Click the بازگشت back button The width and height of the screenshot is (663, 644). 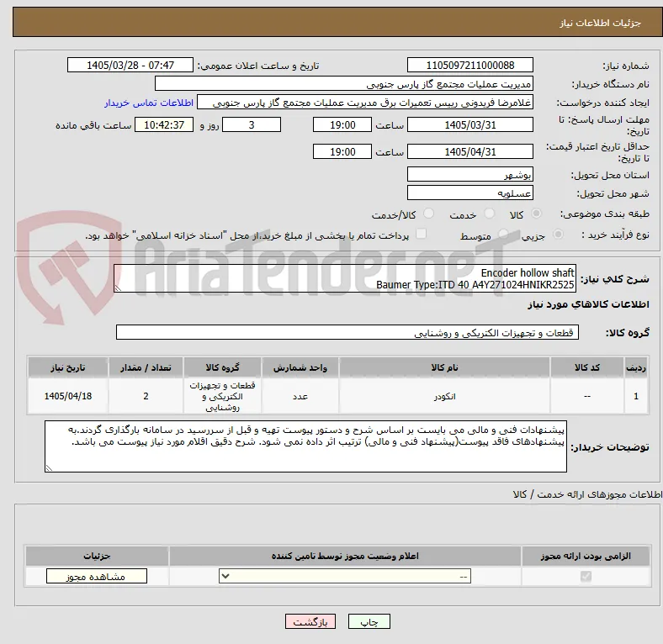pyautogui.click(x=310, y=622)
